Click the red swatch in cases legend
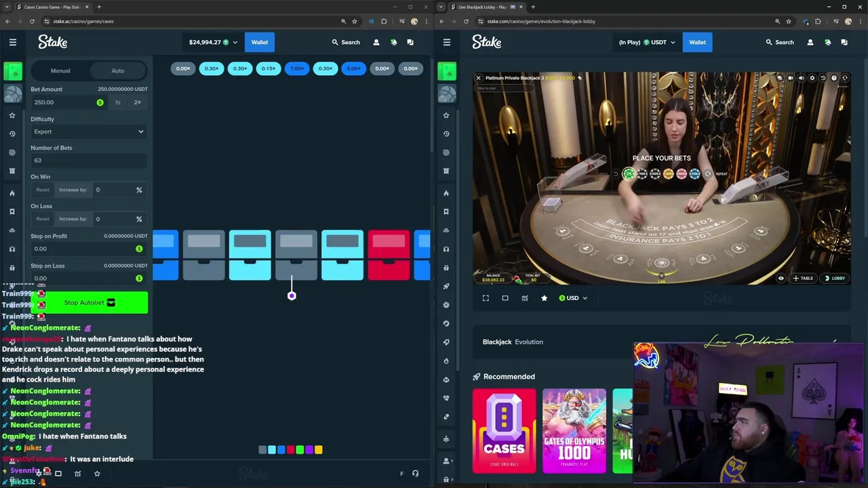Screen dimensions: 868x488 tap(290, 449)
